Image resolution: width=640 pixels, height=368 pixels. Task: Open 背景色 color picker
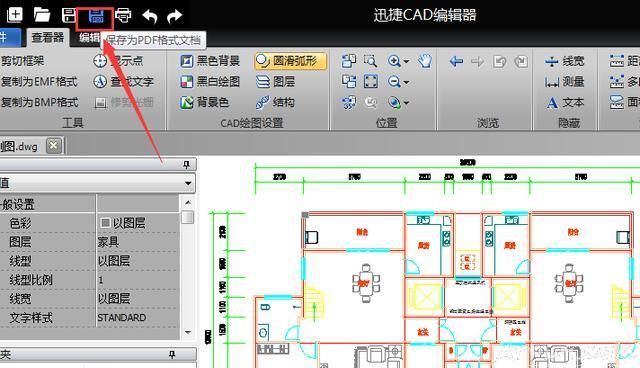click(204, 102)
